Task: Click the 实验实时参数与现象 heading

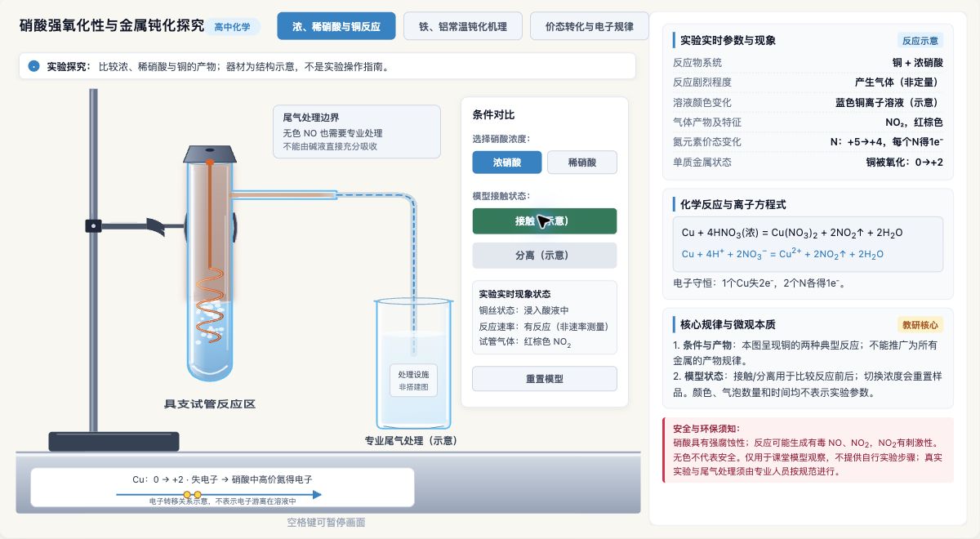Action: pyautogui.click(x=728, y=40)
